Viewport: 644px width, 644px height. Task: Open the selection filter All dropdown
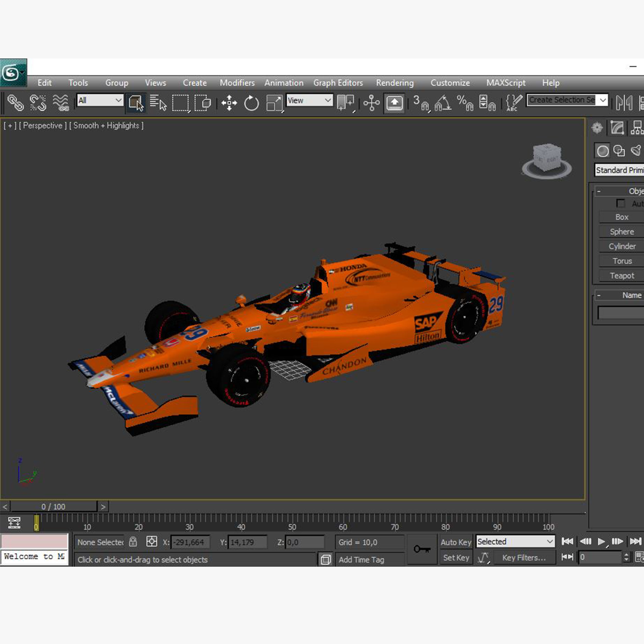pos(100,100)
